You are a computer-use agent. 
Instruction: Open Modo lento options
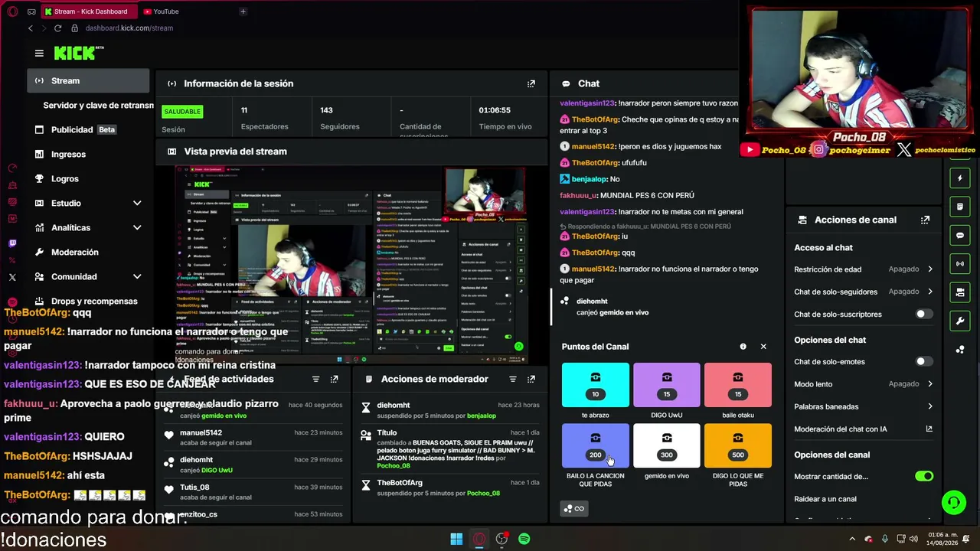tap(864, 384)
